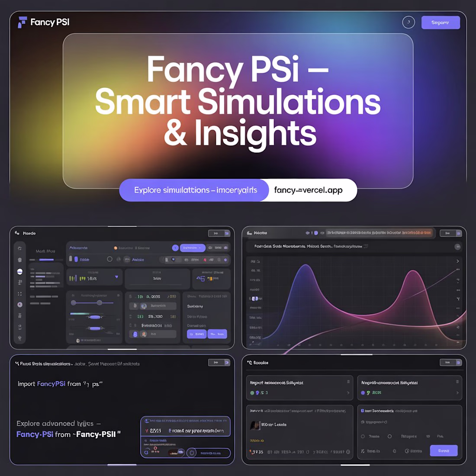Click the empty circle radio in dashboard second row
476x476 pixels.
pos(109,259)
